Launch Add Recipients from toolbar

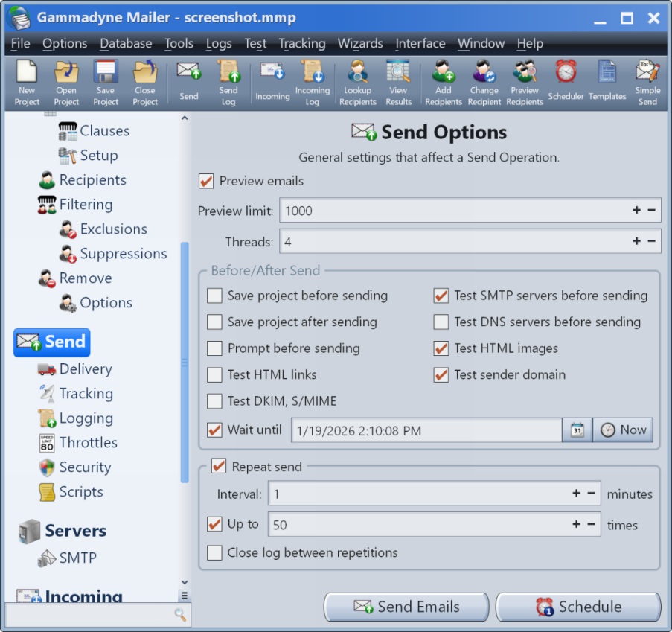[x=443, y=83]
